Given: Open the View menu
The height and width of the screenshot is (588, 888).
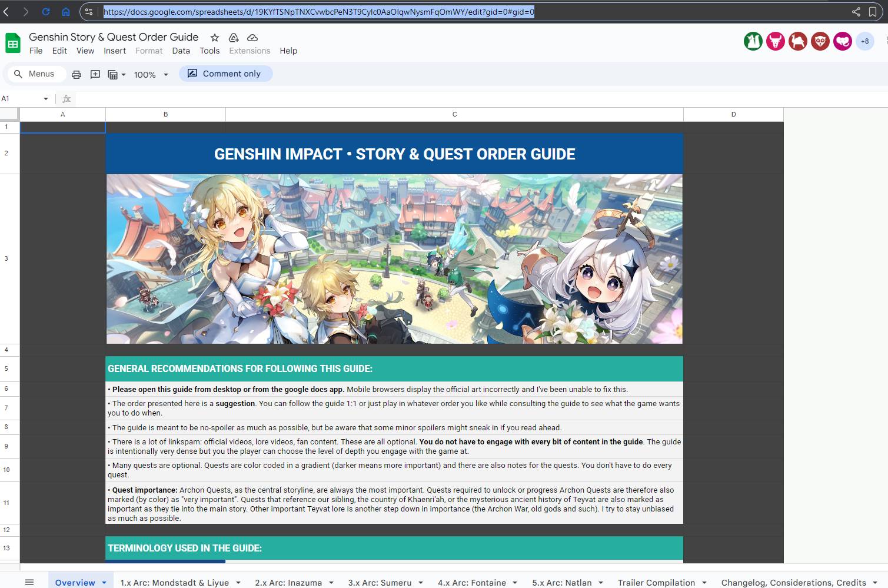Looking at the screenshot, I should pos(85,51).
